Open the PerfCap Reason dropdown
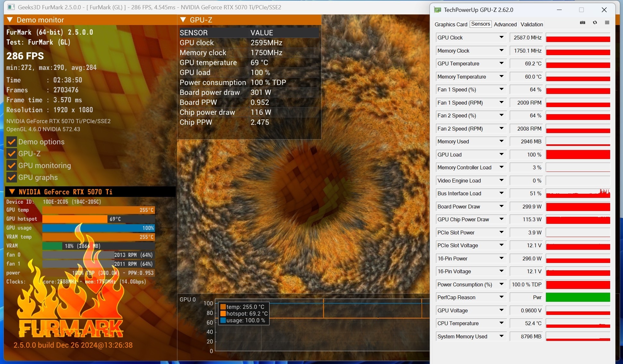 501,297
